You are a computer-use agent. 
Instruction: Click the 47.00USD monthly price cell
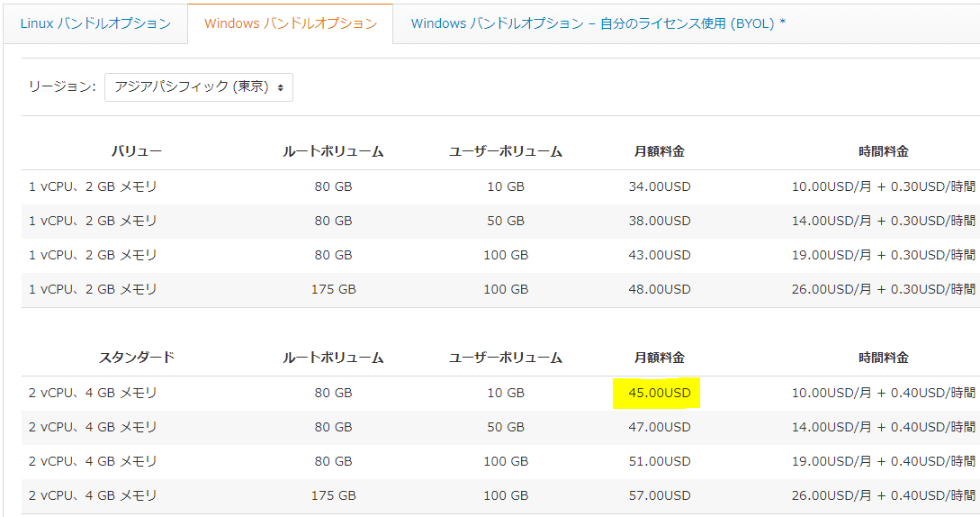click(x=660, y=427)
